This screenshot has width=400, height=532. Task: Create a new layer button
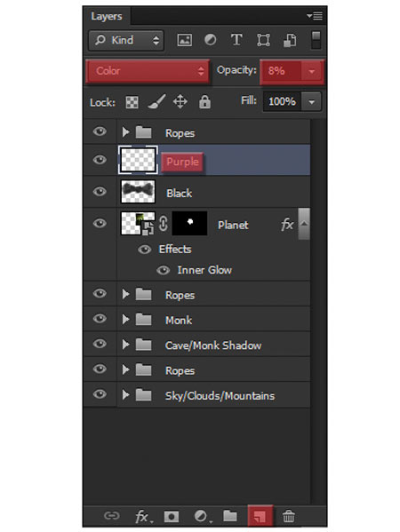(260, 516)
